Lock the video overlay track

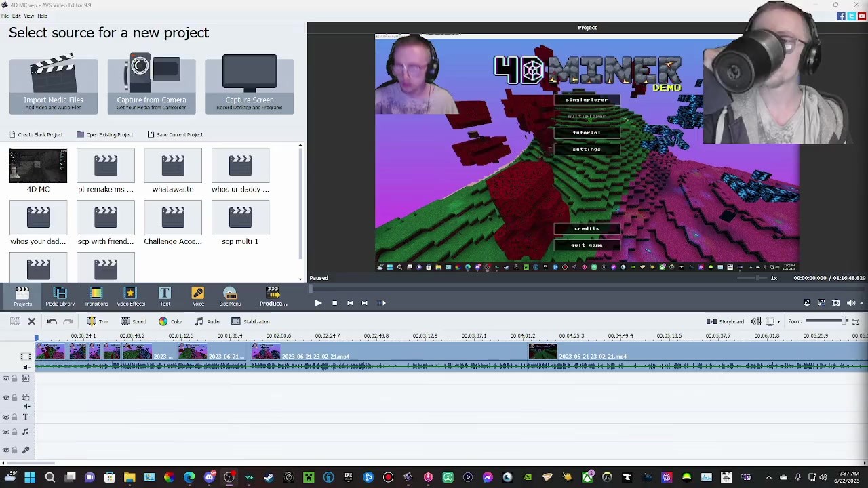pos(14,398)
